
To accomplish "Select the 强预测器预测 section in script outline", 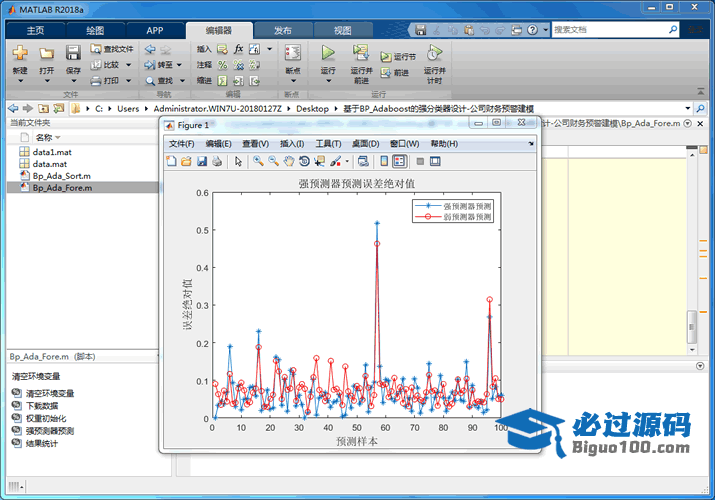I will coord(50,430).
